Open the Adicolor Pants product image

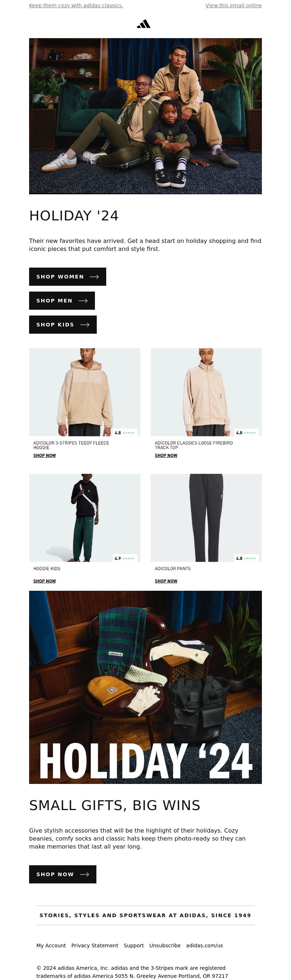click(x=206, y=517)
